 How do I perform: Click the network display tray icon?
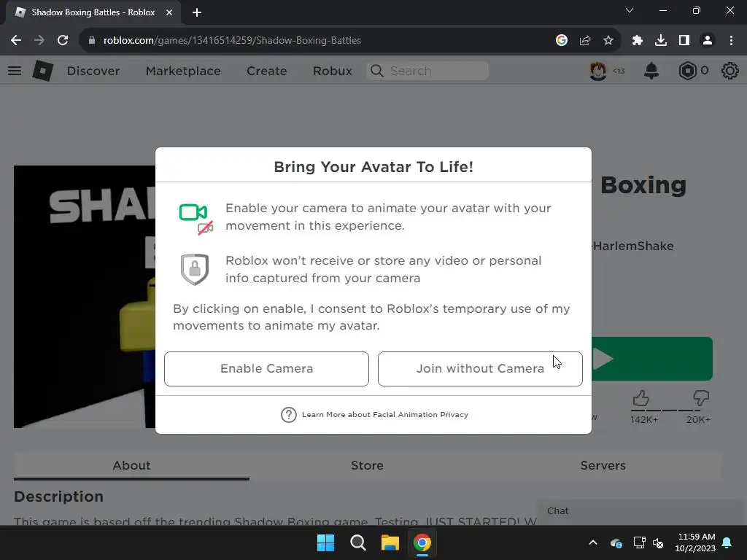[x=639, y=542]
